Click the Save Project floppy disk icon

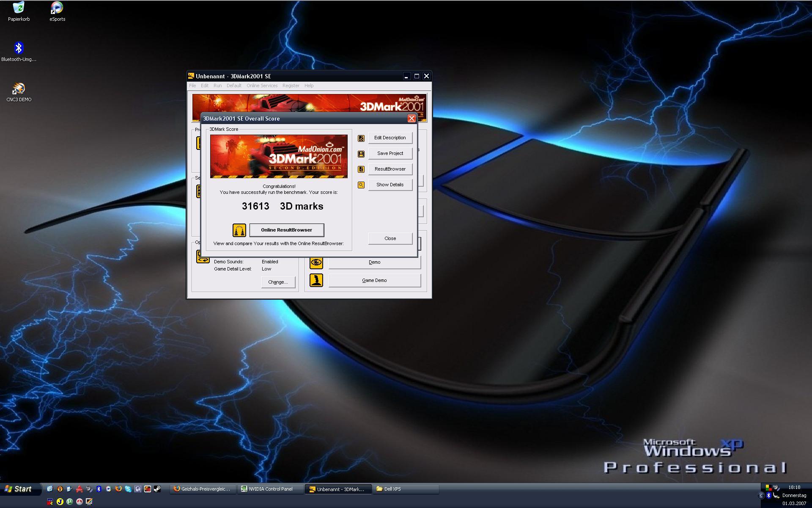tap(361, 154)
